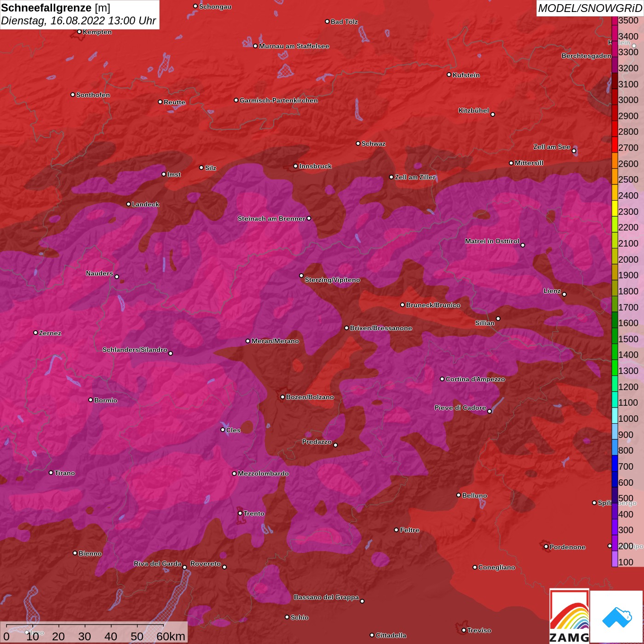The height and width of the screenshot is (644, 644).
Task: Select the Innsbruck city marker dot
Action: click(296, 166)
